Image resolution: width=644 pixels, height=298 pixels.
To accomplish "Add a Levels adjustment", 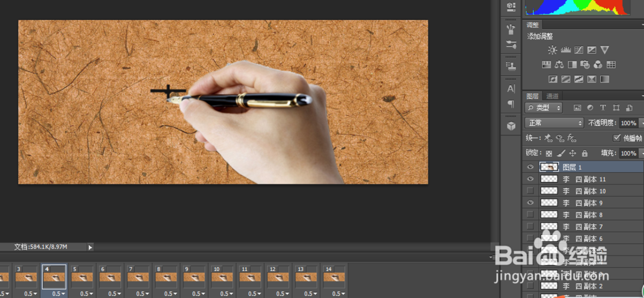I will pos(566,50).
